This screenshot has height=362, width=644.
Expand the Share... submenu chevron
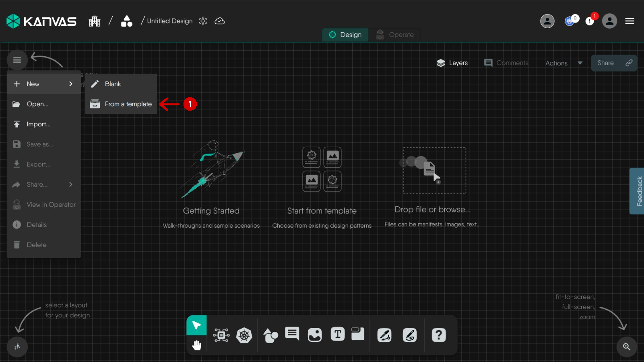click(x=71, y=184)
